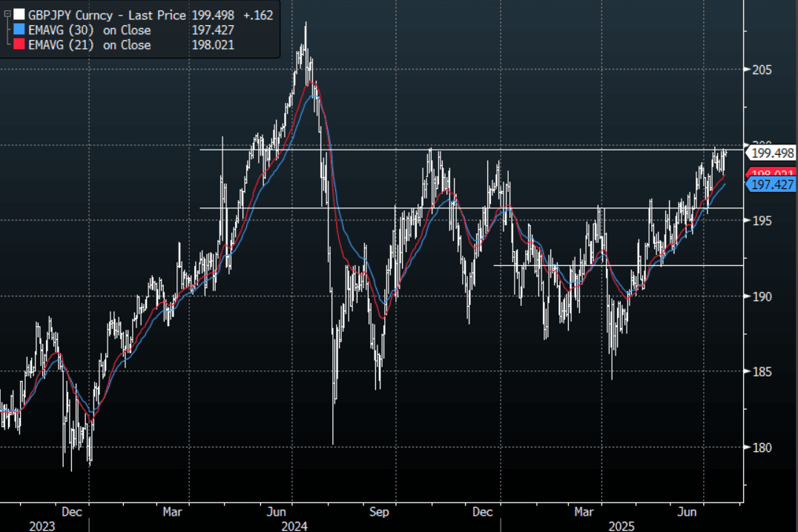Click the red 198.021 axis tag

770,173
